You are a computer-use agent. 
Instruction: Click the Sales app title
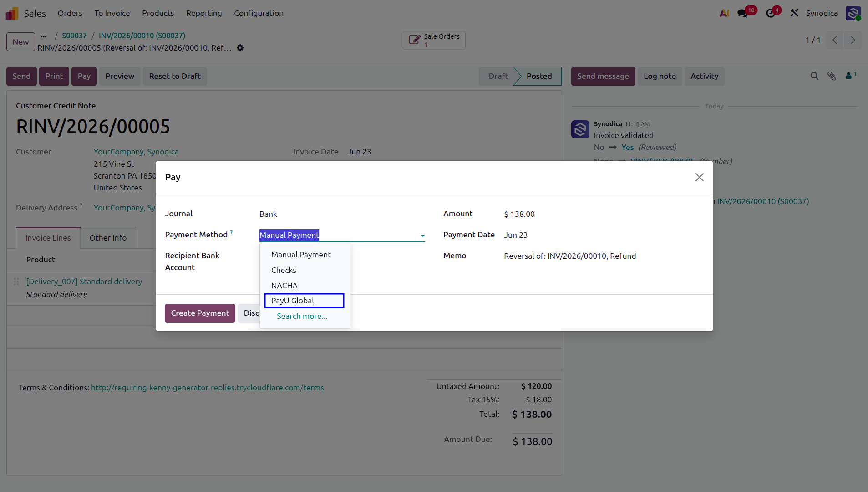[35, 13]
